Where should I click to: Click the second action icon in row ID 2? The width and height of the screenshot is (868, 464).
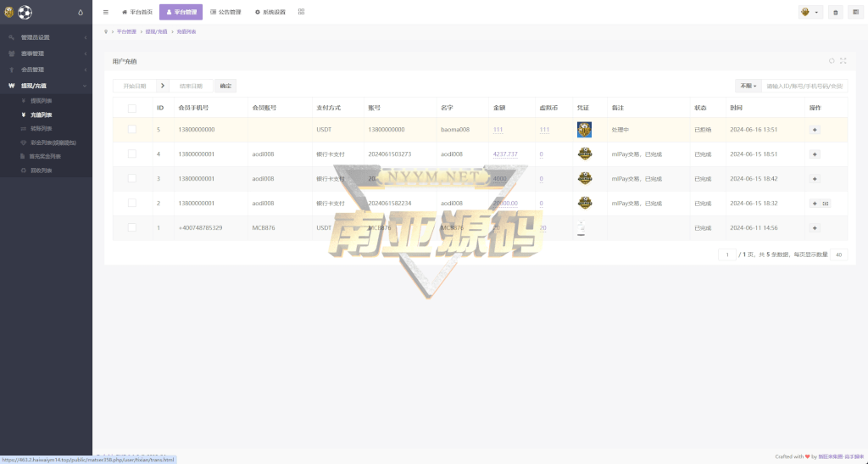tap(826, 204)
